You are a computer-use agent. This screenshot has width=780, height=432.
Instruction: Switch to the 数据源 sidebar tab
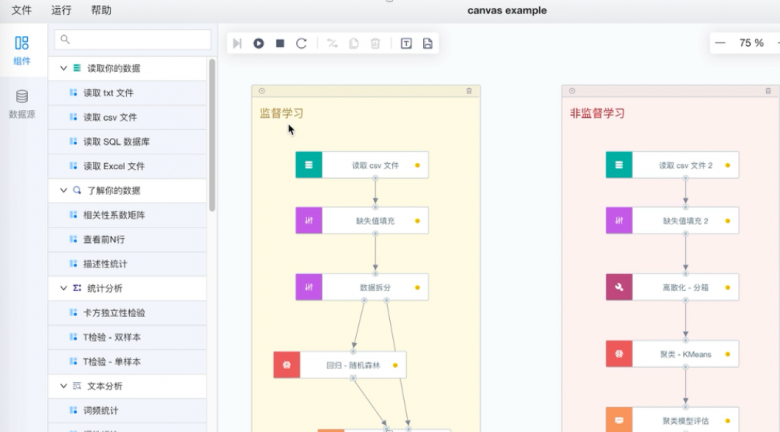[22, 104]
